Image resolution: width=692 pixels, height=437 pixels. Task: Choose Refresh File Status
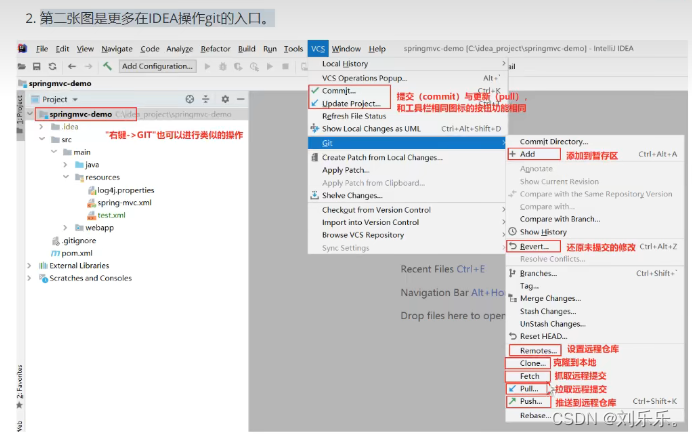click(x=408, y=116)
